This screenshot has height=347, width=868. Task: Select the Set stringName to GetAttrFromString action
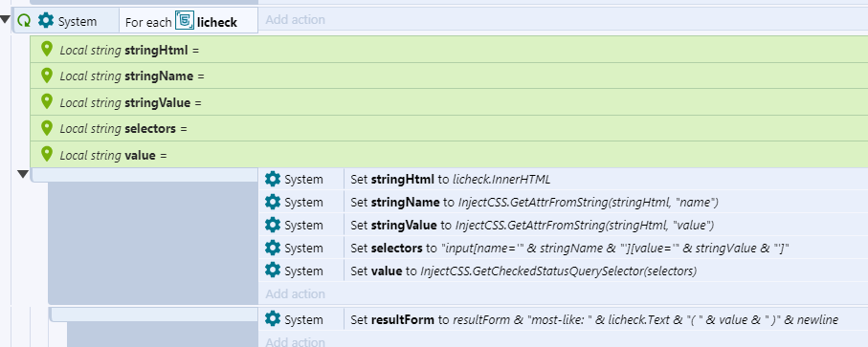(563, 203)
